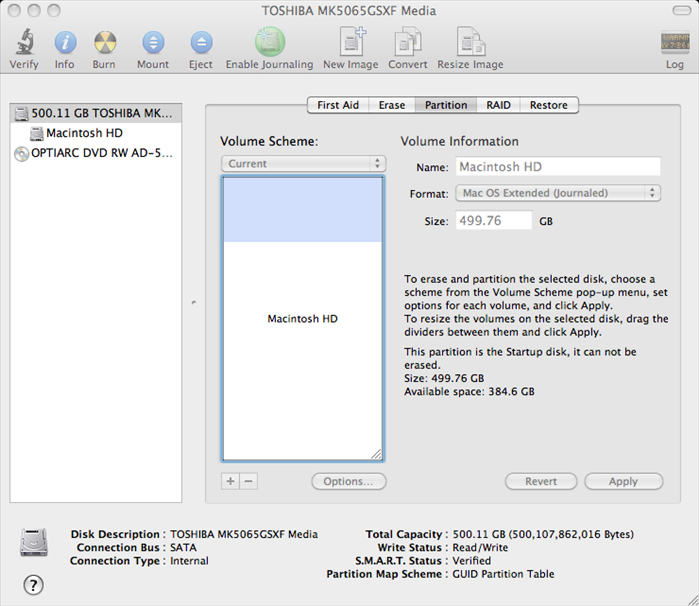The width and height of the screenshot is (699, 606).
Task: Click the DVD drive icon beside OPTIARC
Action: pos(21,153)
